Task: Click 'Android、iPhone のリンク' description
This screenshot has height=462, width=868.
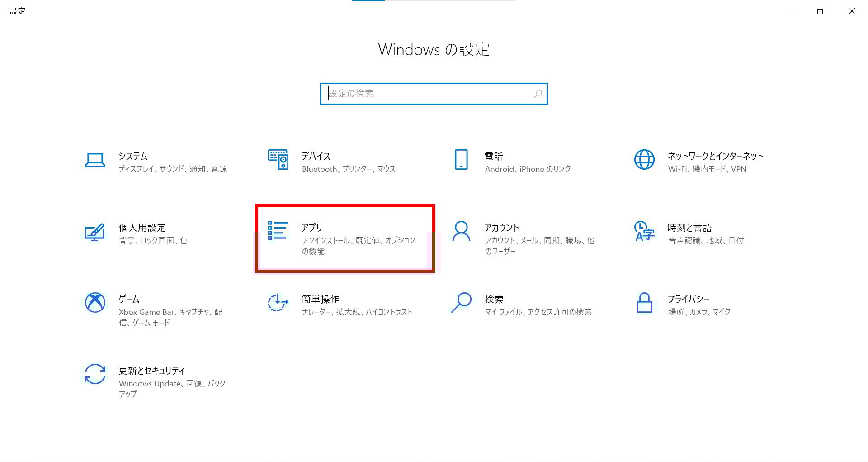Action: [528, 169]
